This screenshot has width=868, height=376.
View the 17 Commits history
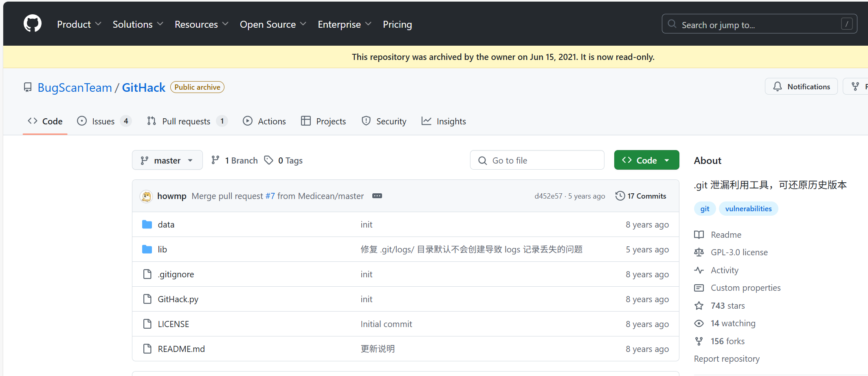point(641,196)
